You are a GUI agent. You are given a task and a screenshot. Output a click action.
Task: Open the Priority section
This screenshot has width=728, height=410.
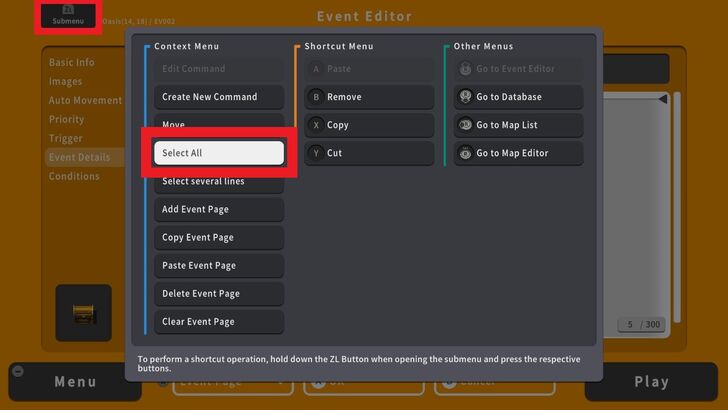click(66, 119)
